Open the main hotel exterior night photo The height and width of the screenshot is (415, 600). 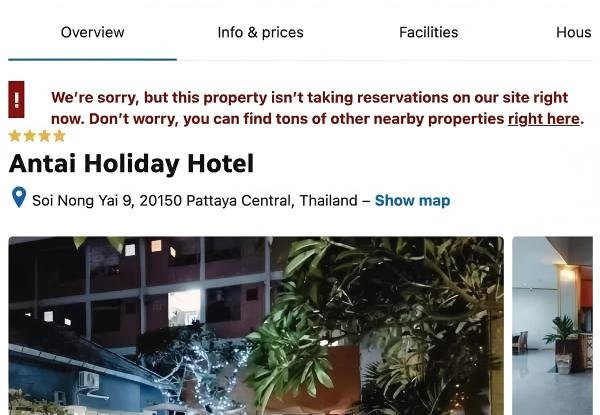point(256,326)
